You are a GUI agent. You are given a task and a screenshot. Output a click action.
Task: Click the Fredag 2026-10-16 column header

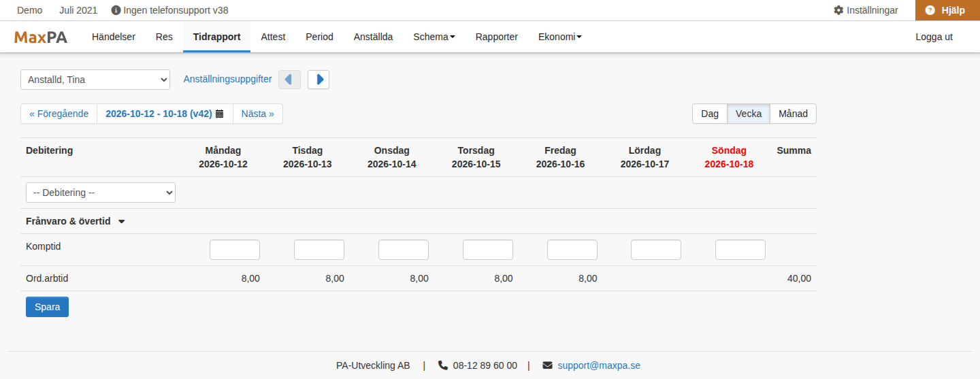[x=560, y=157]
